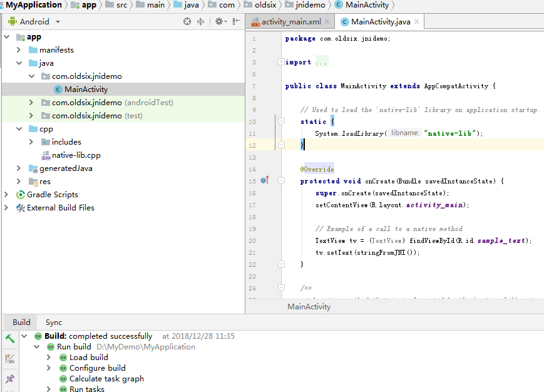Screen dimensions: 544x392
Task: Close the MainActivity.java tab
Action: (416, 21)
